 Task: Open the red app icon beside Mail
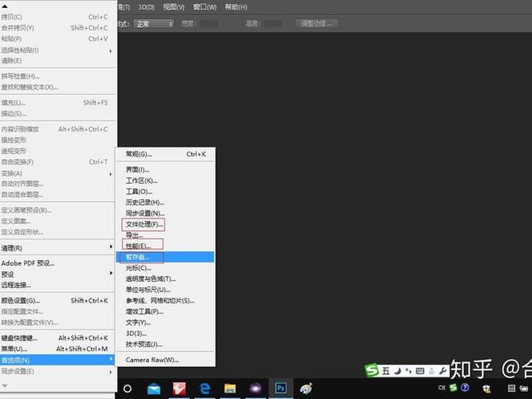click(179, 388)
